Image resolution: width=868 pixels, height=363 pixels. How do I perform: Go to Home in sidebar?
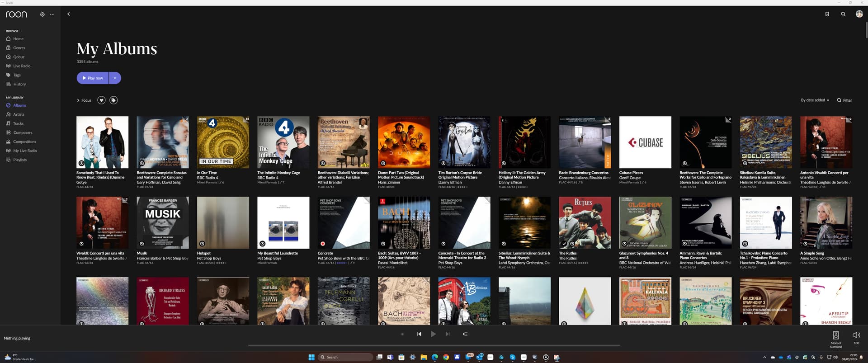click(x=15, y=39)
